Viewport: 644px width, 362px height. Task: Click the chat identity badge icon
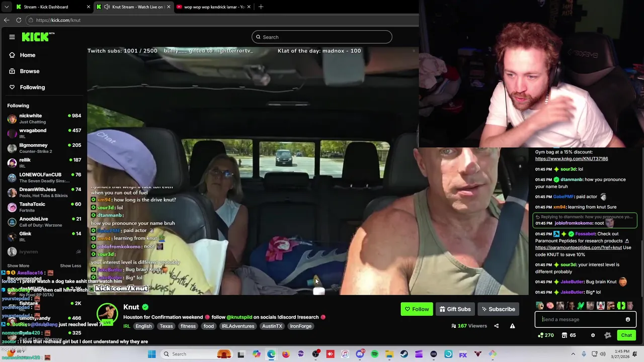click(607, 335)
